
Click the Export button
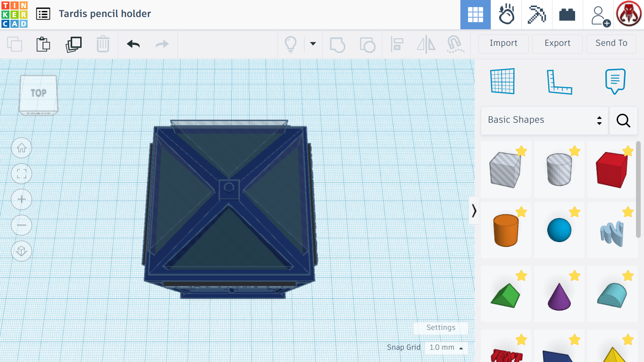pyautogui.click(x=557, y=43)
